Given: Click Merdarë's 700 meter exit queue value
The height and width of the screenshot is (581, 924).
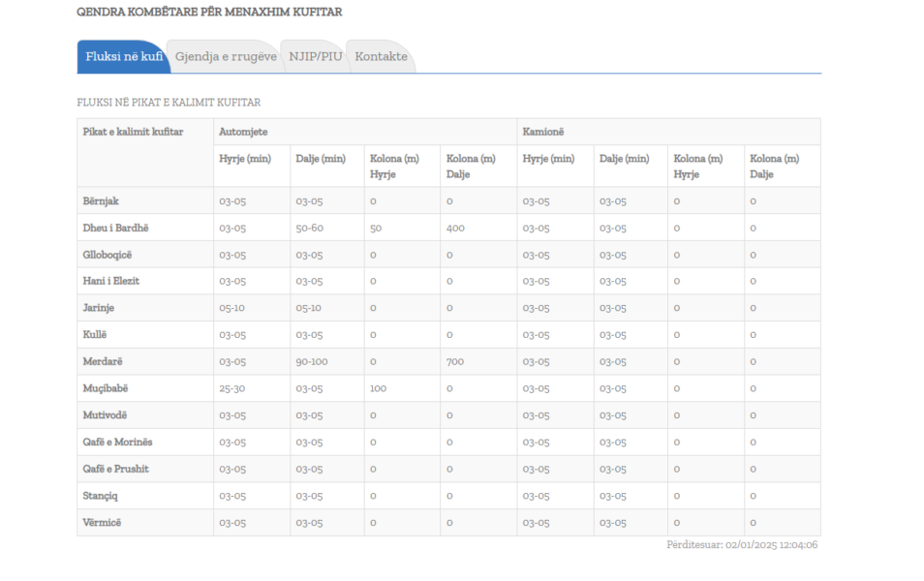Looking at the screenshot, I should tap(454, 362).
